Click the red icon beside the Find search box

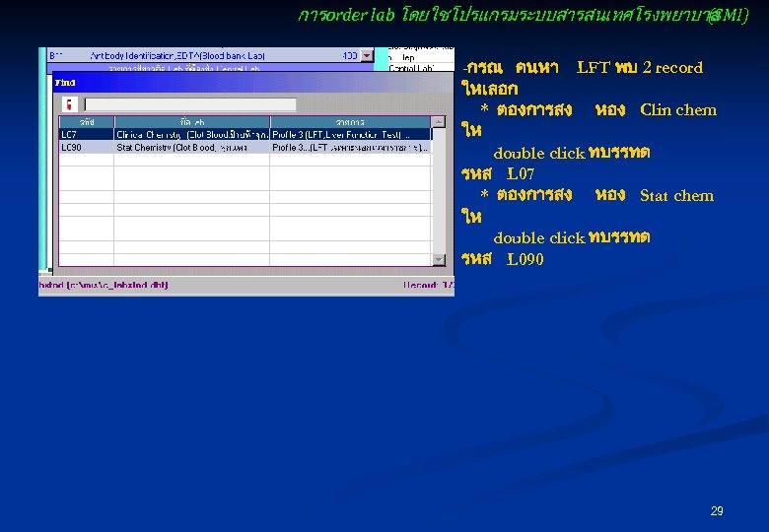(x=70, y=104)
